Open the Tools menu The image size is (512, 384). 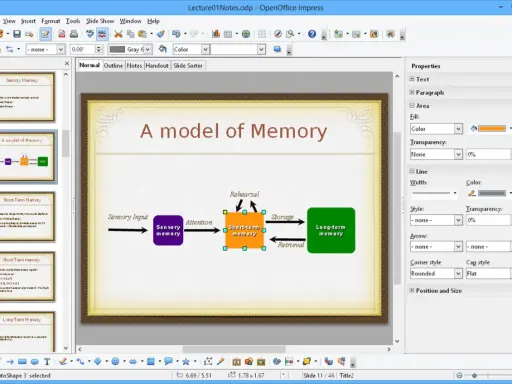(x=73, y=21)
